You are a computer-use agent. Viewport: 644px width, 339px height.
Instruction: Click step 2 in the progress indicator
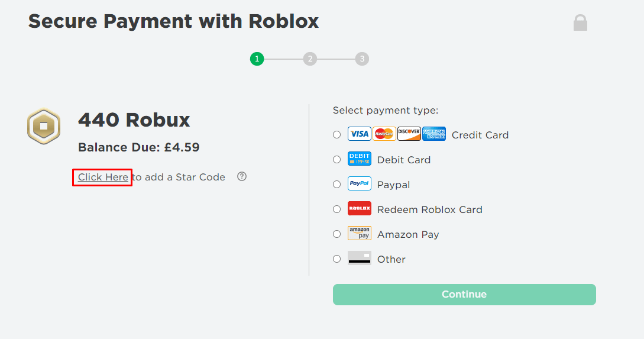309,59
